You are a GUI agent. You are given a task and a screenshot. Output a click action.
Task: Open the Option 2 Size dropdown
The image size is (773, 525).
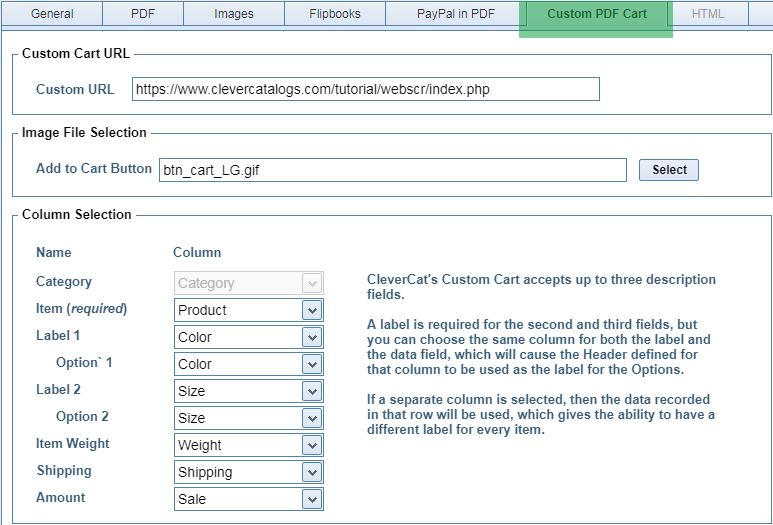pyautogui.click(x=248, y=418)
